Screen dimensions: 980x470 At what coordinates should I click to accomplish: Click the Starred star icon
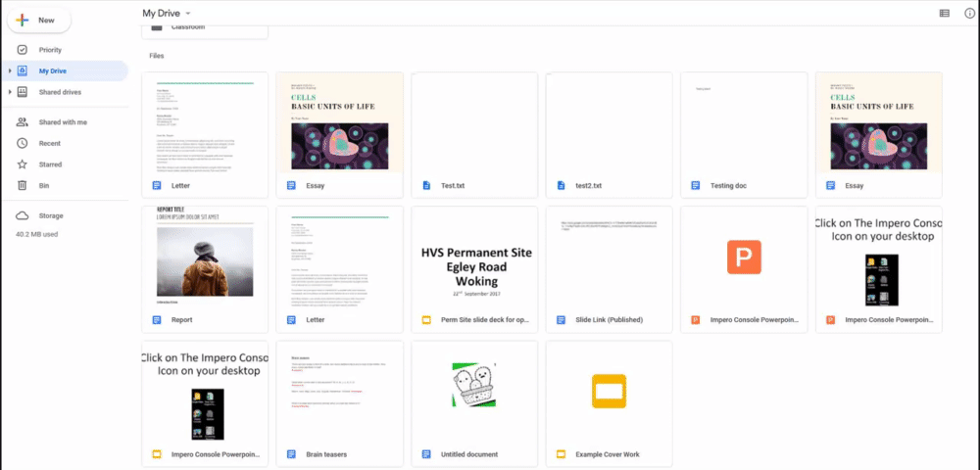click(22, 164)
